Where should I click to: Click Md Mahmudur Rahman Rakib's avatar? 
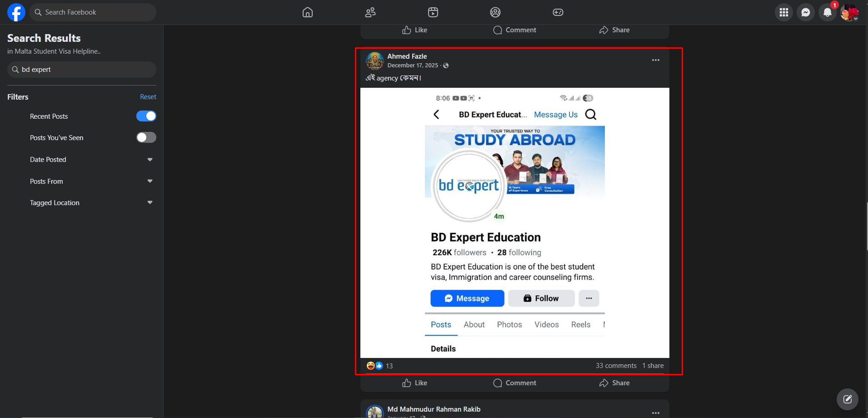point(375,412)
